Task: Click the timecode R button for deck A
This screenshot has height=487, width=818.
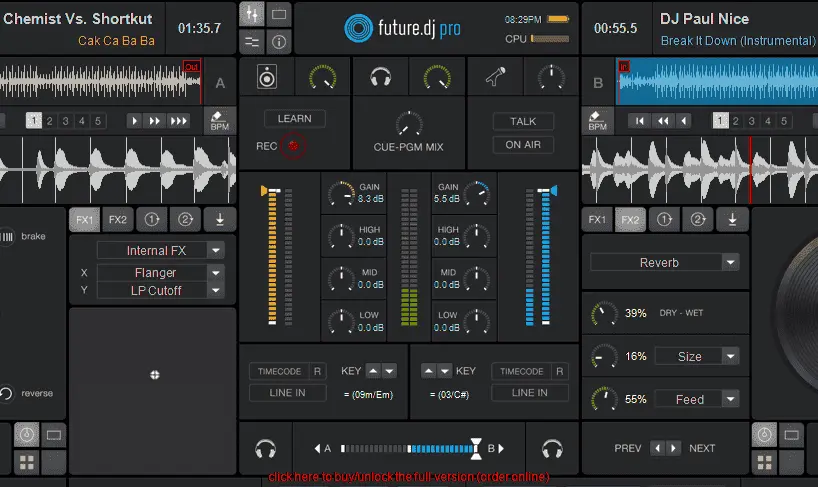Action: tap(317, 371)
